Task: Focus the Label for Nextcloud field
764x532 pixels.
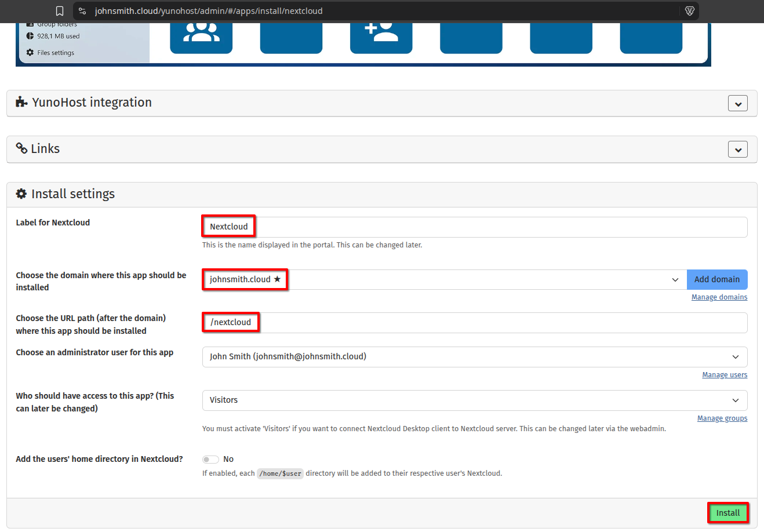Action: click(475, 227)
